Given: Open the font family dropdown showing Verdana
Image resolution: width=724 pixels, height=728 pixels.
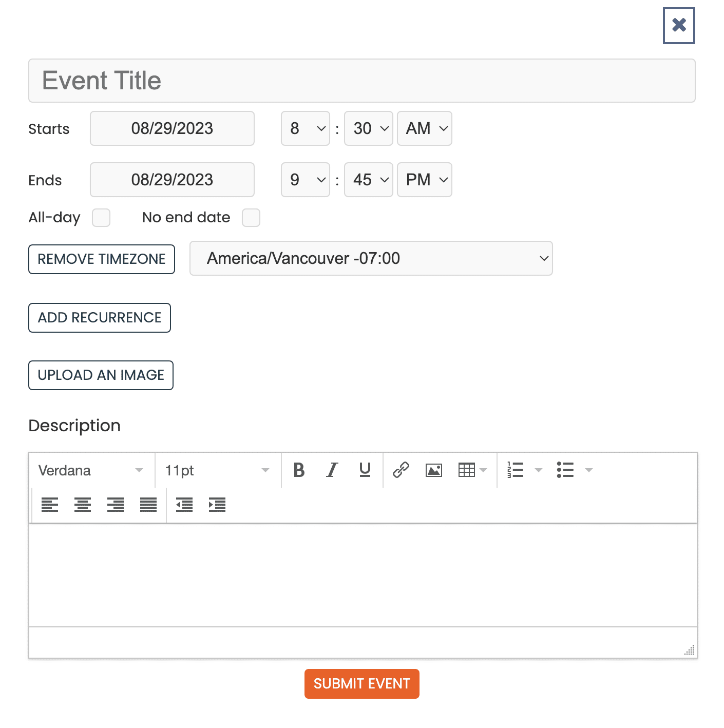Looking at the screenshot, I should click(91, 470).
